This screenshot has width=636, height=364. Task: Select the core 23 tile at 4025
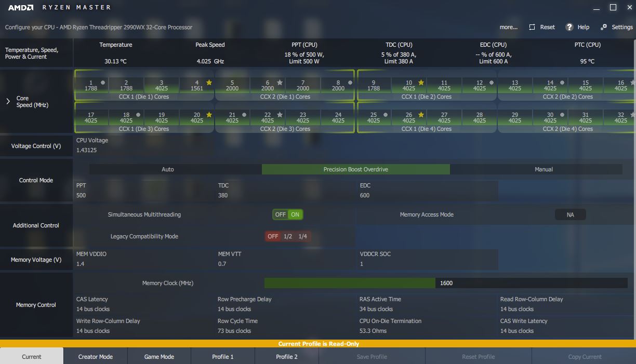[303, 118]
